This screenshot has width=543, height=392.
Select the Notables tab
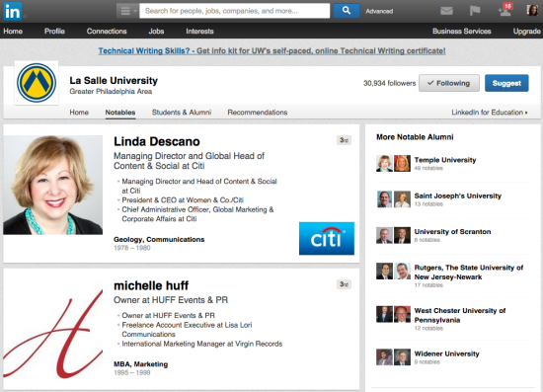click(120, 113)
